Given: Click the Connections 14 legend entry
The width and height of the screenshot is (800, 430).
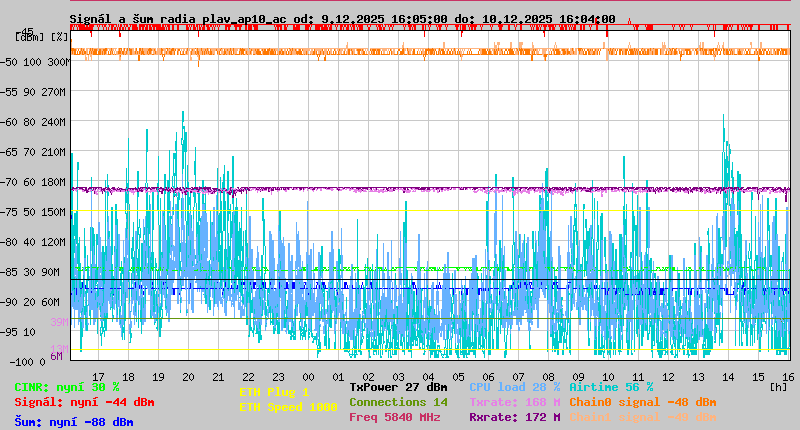Looking at the screenshot, I should (x=398, y=402).
